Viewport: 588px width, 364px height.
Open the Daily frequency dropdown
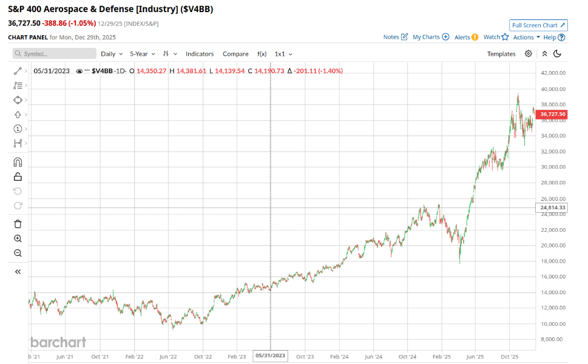pos(112,54)
